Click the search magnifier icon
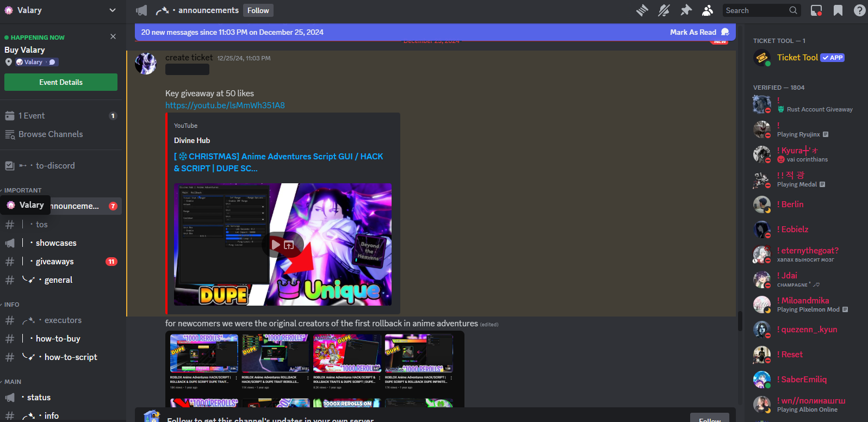Viewport: 868px width, 422px height. tap(793, 10)
